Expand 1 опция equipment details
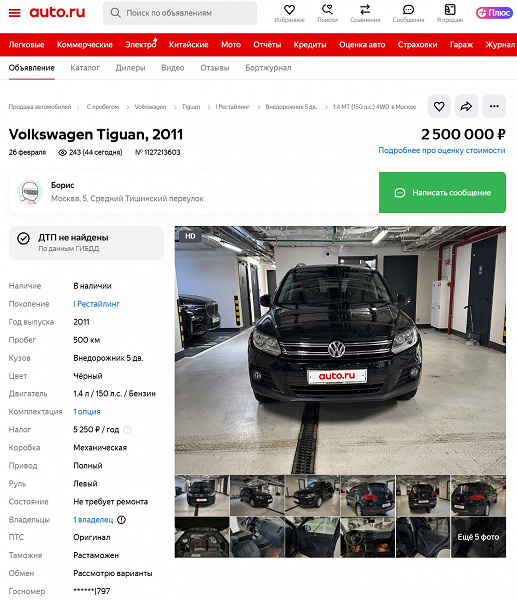 pos(87,412)
